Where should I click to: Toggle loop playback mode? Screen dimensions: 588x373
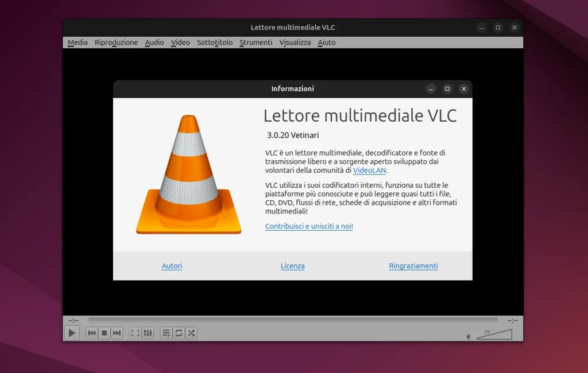tap(179, 333)
